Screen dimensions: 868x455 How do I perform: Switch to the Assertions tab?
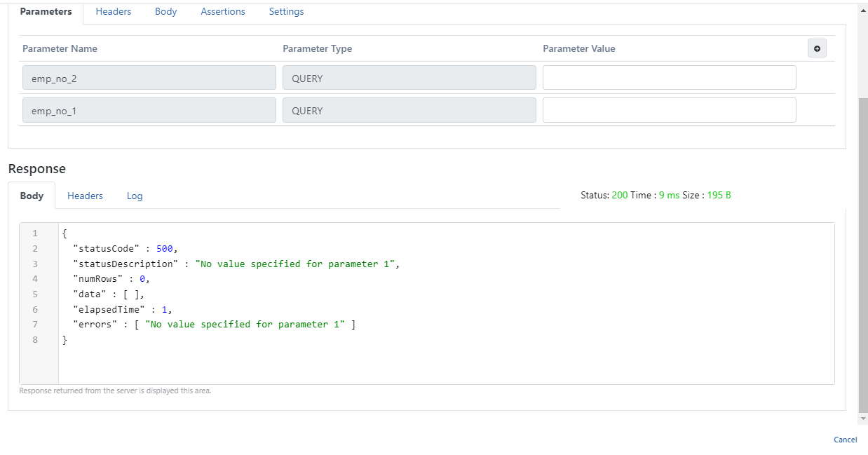(223, 12)
